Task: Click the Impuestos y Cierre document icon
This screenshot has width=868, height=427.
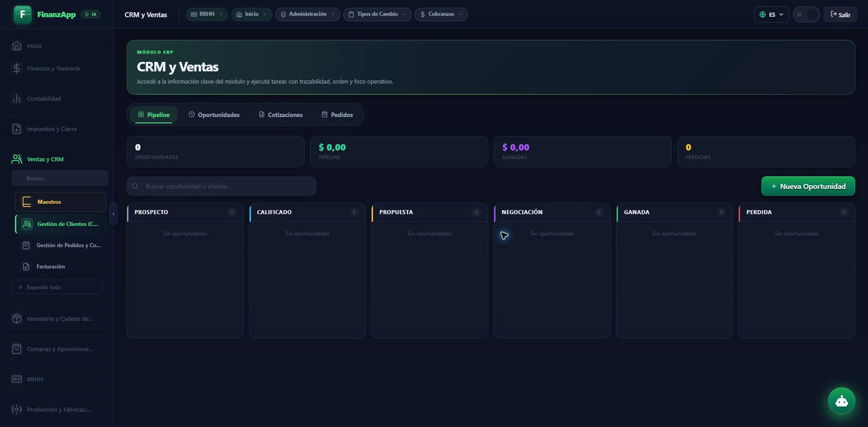Action: point(17,129)
